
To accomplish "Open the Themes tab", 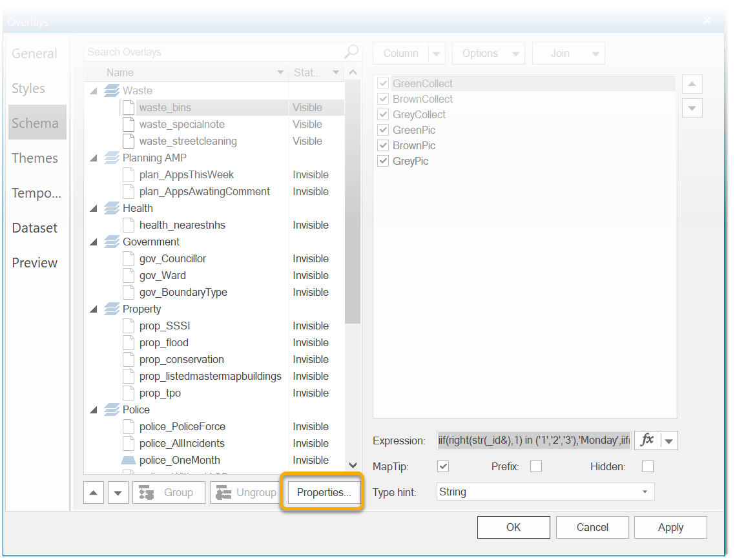I will tap(35, 158).
